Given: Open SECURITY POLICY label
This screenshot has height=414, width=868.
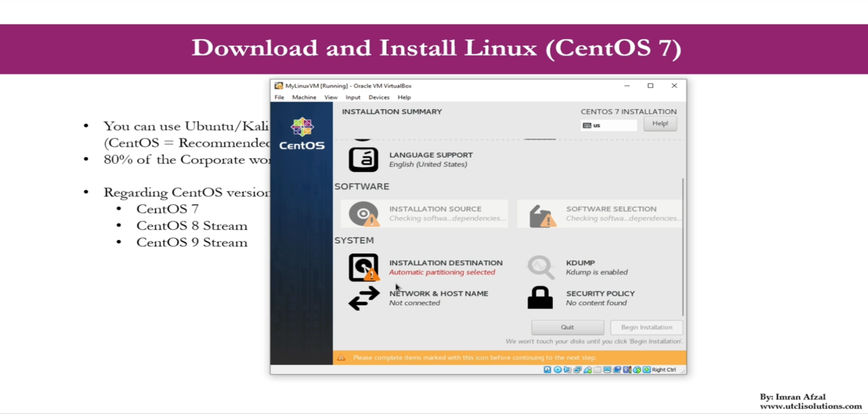Looking at the screenshot, I should point(601,294).
